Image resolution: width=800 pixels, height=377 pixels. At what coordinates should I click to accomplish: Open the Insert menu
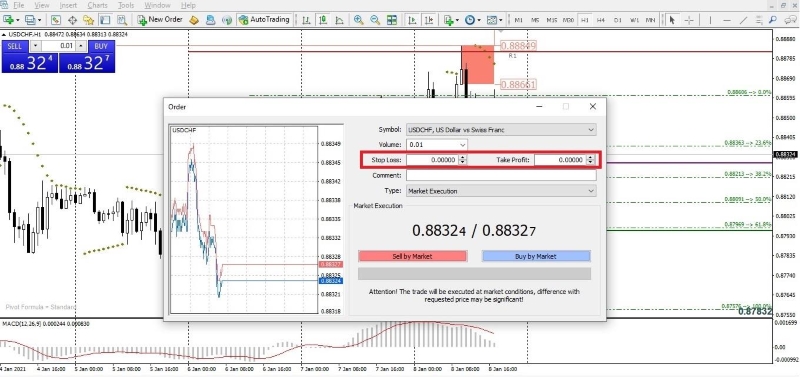coord(68,5)
